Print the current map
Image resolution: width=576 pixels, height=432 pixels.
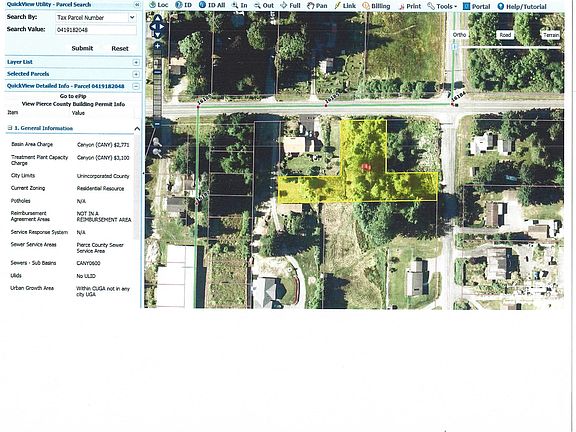coord(410,6)
